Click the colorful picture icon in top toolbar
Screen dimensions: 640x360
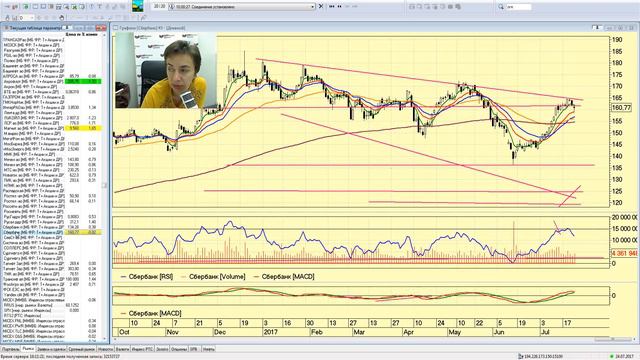[138, 6]
